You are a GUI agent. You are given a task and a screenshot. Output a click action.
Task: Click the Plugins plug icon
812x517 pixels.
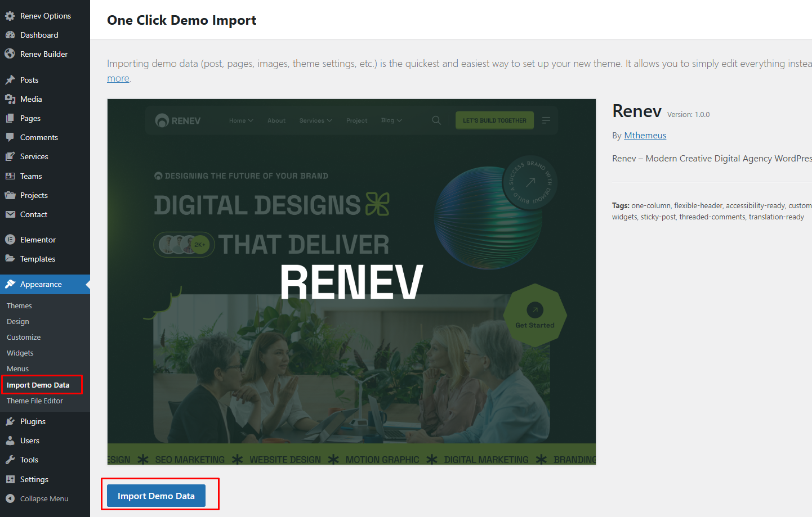coord(10,421)
